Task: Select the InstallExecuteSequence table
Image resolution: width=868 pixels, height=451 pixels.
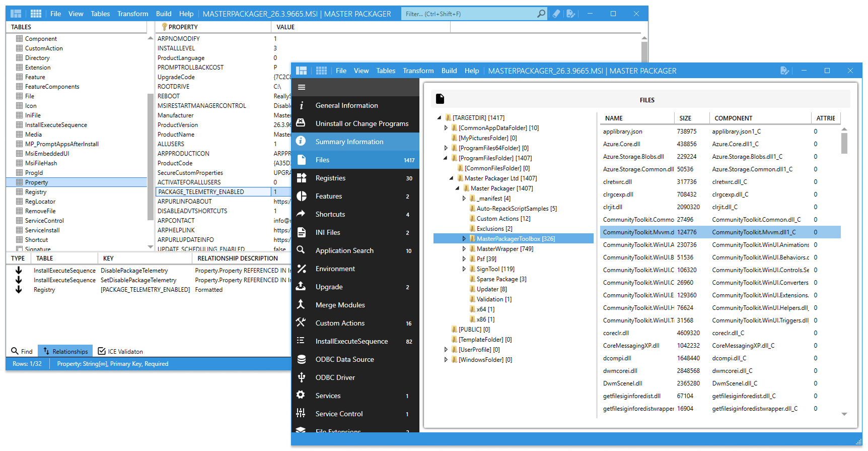Action: [x=56, y=125]
